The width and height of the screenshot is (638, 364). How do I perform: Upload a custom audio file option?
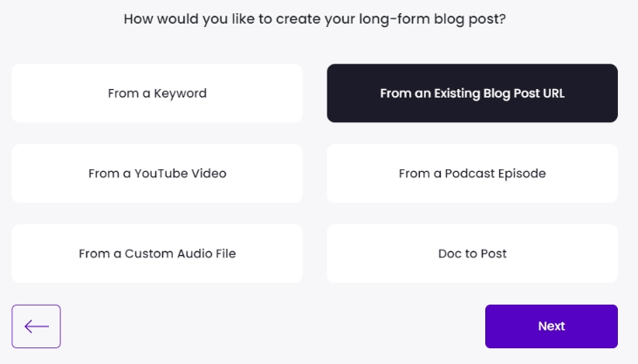click(x=157, y=254)
